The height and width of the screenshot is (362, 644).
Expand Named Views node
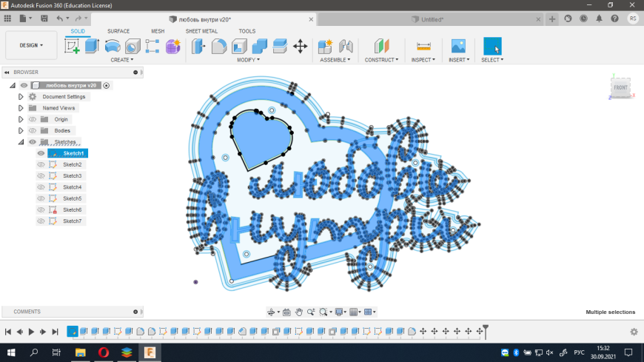click(21, 108)
